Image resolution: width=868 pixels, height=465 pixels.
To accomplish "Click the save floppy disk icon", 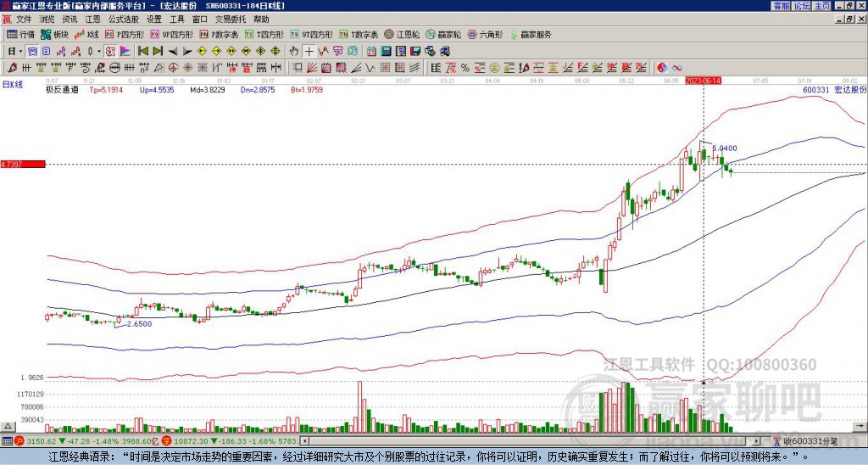I will (415, 51).
